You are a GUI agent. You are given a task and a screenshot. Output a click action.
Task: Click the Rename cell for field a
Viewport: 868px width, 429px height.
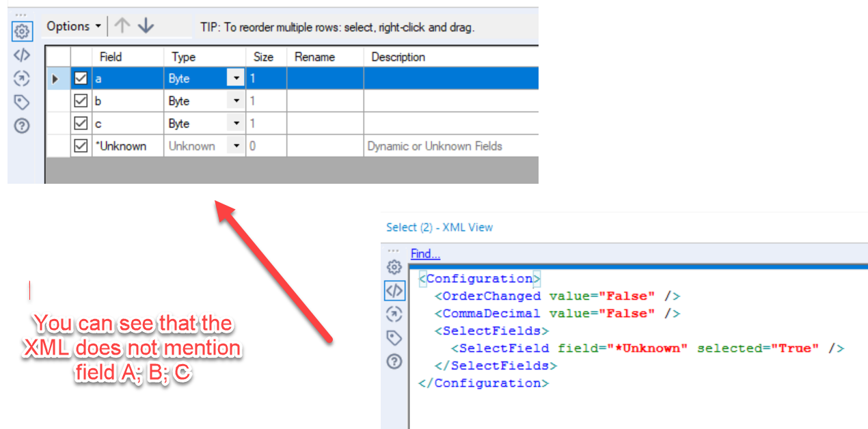click(x=325, y=78)
